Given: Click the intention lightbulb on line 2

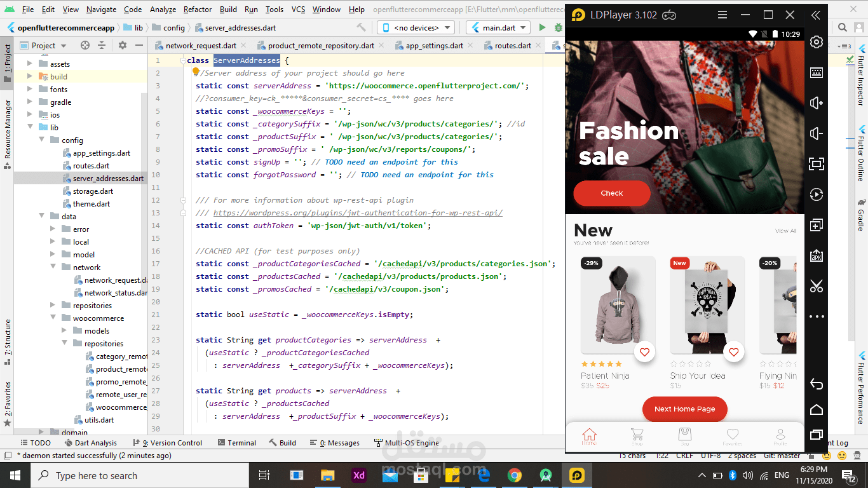Looking at the screenshot, I should tap(196, 72).
